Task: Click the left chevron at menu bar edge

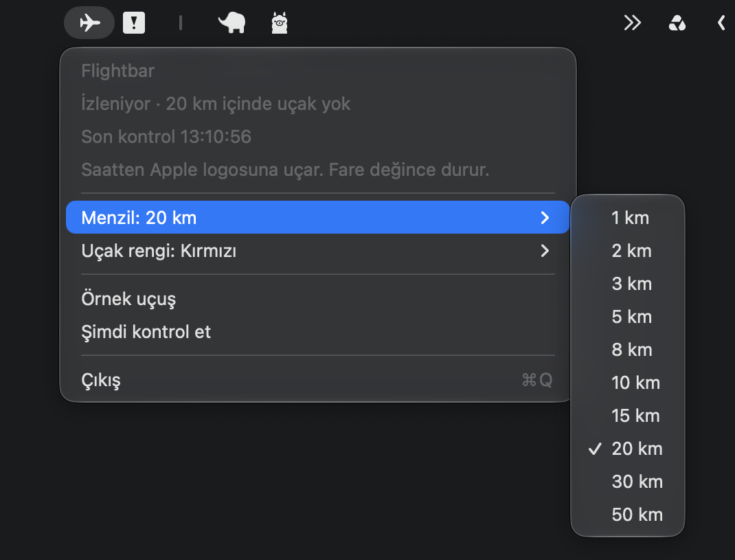Action: 721,23
